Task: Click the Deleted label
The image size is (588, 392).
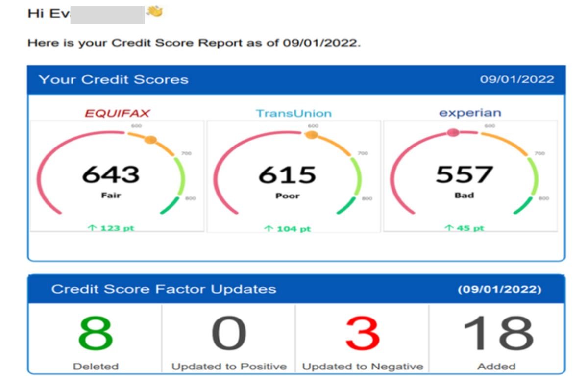Action: click(x=96, y=366)
